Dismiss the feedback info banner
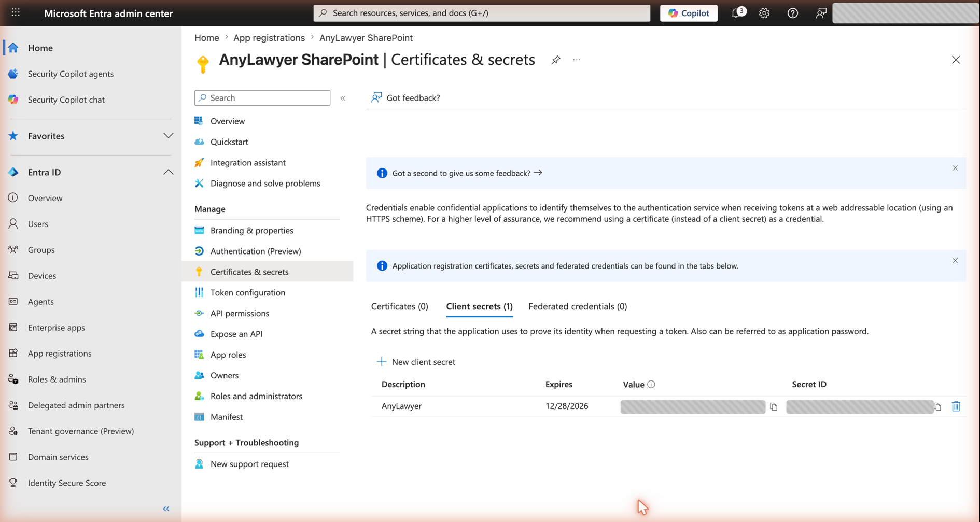 click(955, 168)
